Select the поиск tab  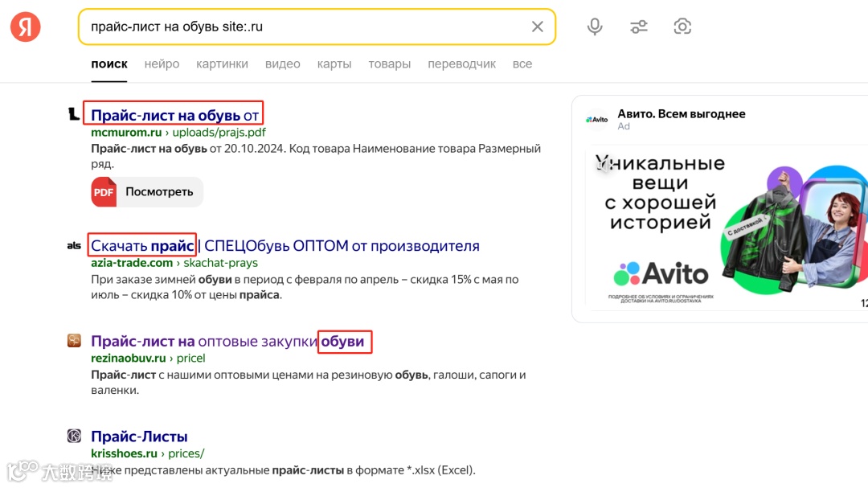(x=109, y=64)
